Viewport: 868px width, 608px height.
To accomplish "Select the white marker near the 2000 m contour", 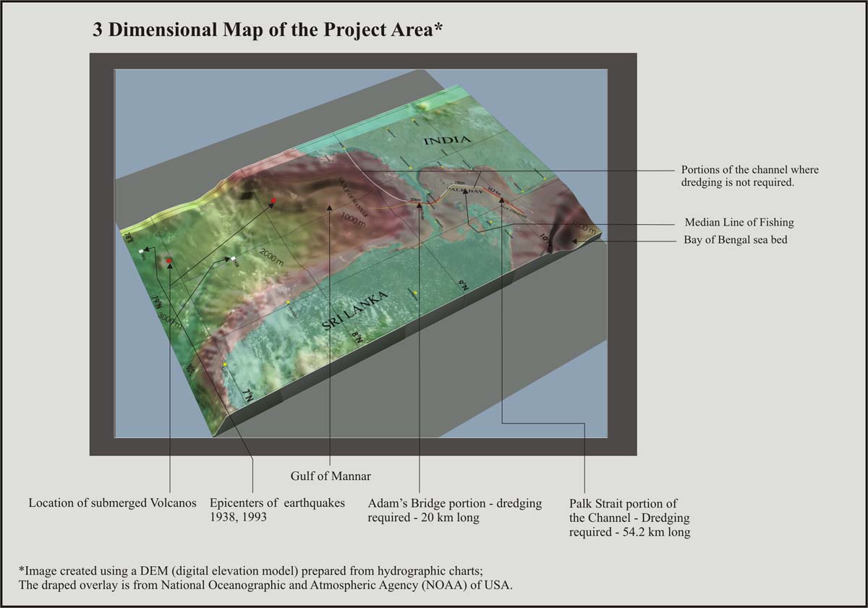I will point(233,259).
